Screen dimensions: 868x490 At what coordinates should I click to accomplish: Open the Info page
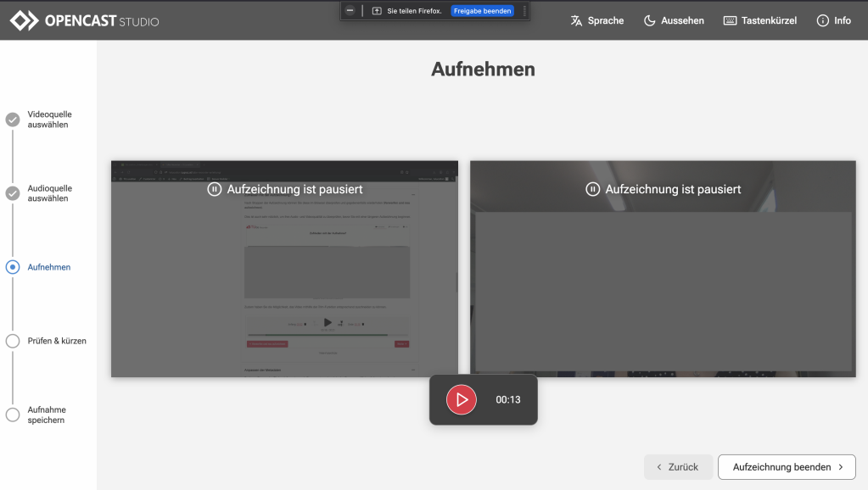pos(834,20)
